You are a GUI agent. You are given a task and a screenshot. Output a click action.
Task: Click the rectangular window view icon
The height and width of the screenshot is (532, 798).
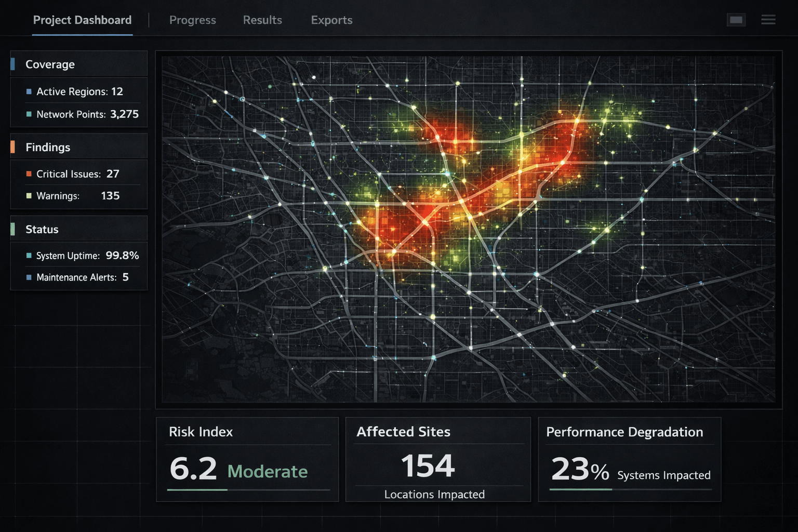click(736, 20)
